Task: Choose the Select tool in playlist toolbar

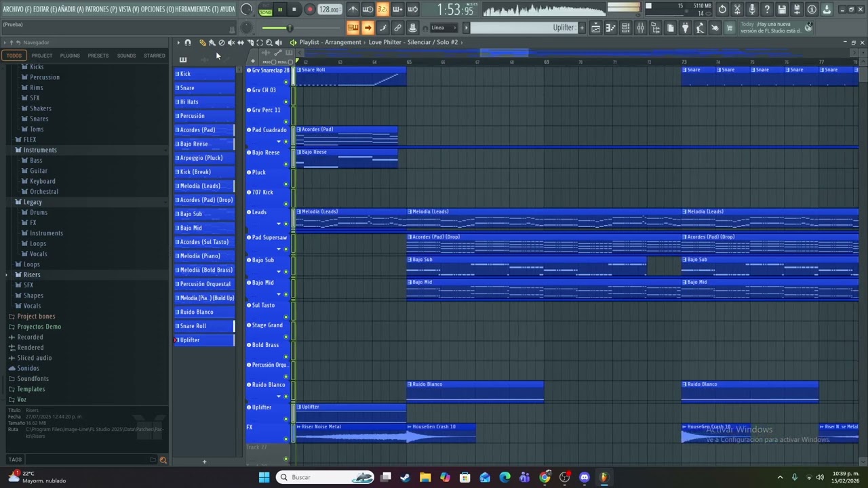Action: [260, 43]
